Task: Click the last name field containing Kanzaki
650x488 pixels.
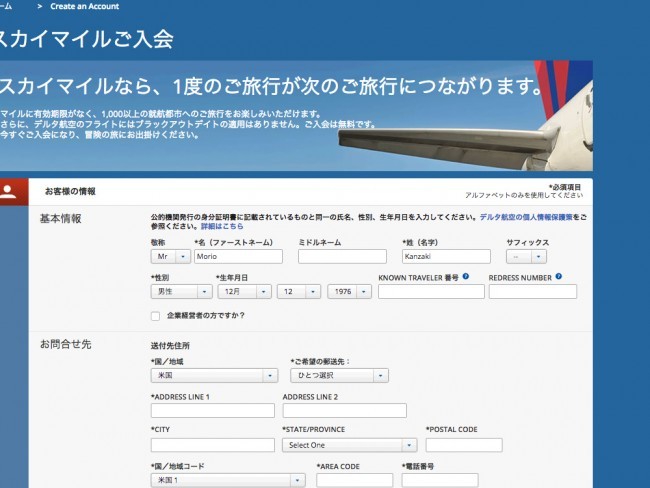Action: coord(446,257)
